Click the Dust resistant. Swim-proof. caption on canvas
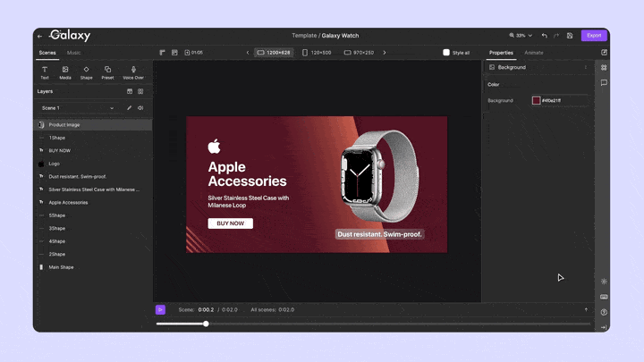644x362 pixels. (x=379, y=234)
